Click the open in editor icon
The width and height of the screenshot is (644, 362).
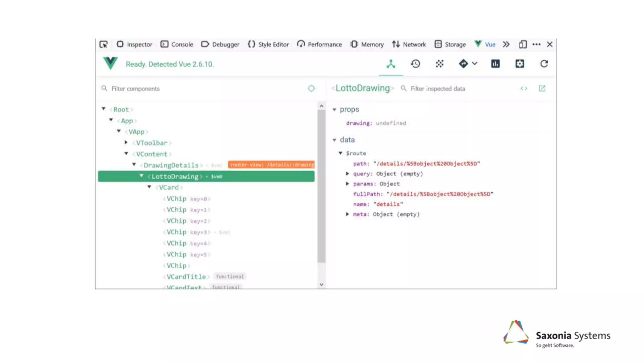[x=542, y=88]
